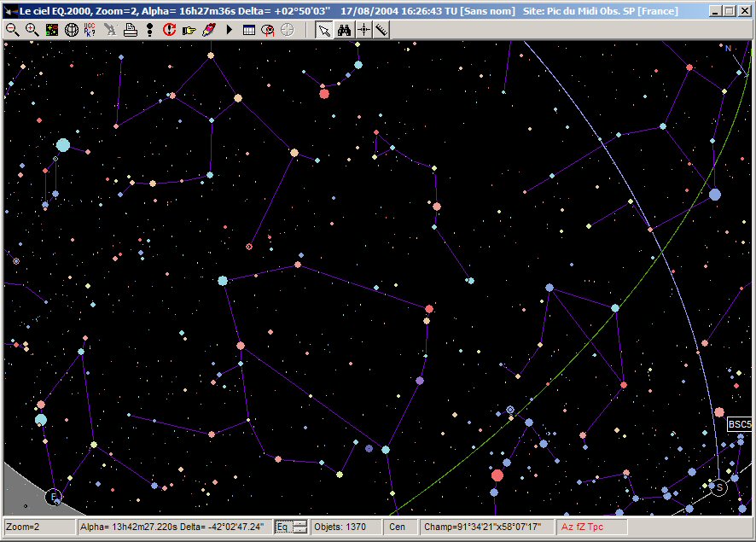The width and height of the screenshot is (756, 542).
Task: Click the BSC5 label on the sky chart
Action: pos(740,424)
